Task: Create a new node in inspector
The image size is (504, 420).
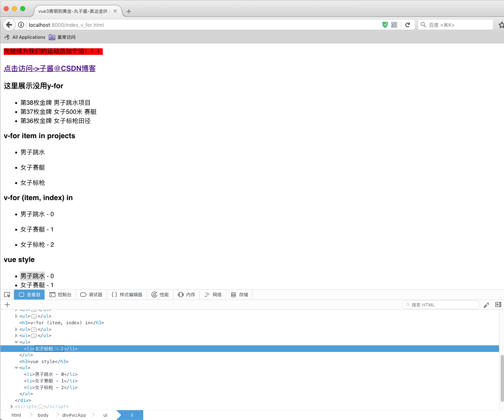Action: (x=7, y=305)
